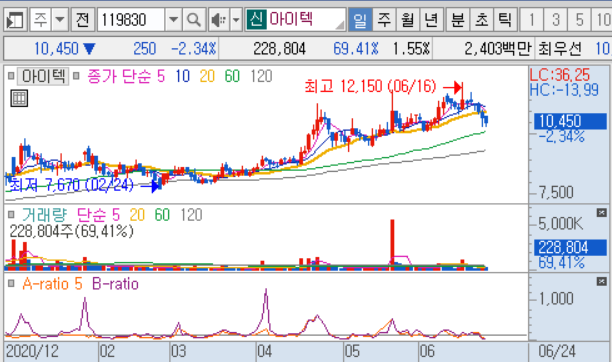Click the speaker sound icon
This screenshot has width=612, height=362.
point(219,20)
